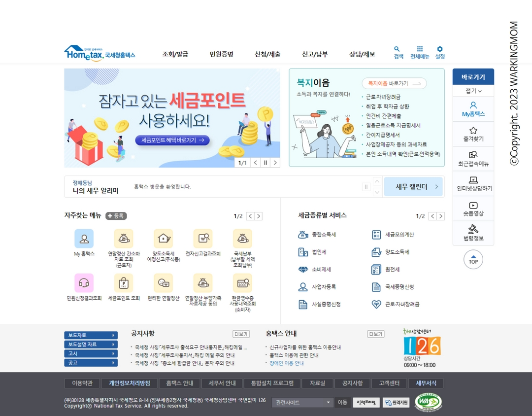The width and height of the screenshot is (532, 416).
Task: Click 이동 button next to 관련사이트
Action: [x=342, y=402]
